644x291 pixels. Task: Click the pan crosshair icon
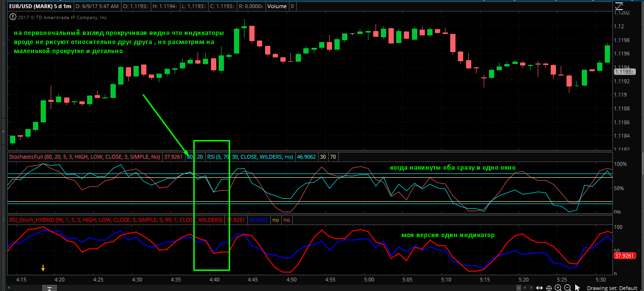(549, 288)
